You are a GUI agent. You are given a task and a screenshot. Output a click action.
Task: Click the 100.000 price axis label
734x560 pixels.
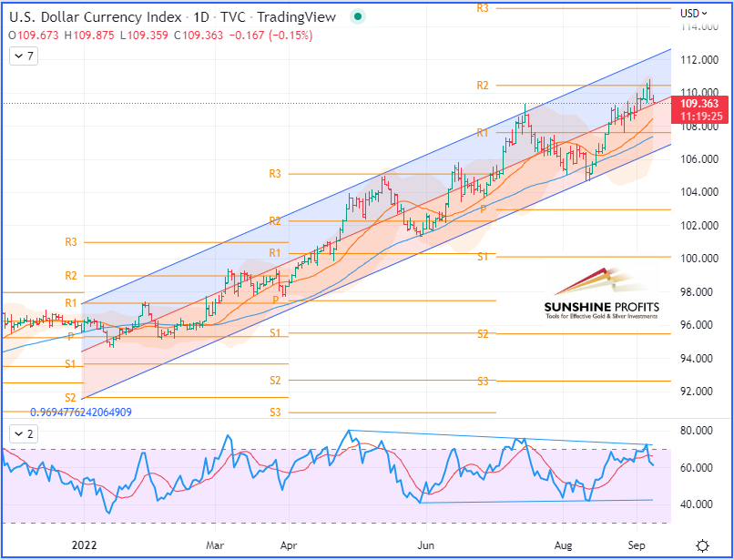(x=699, y=259)
